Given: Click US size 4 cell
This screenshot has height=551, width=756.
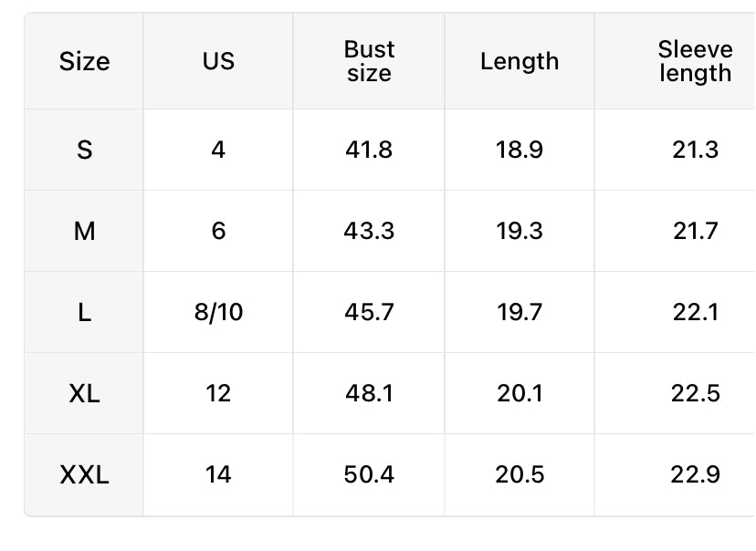Looking at the screenshot, I should [x=218, y=150].
